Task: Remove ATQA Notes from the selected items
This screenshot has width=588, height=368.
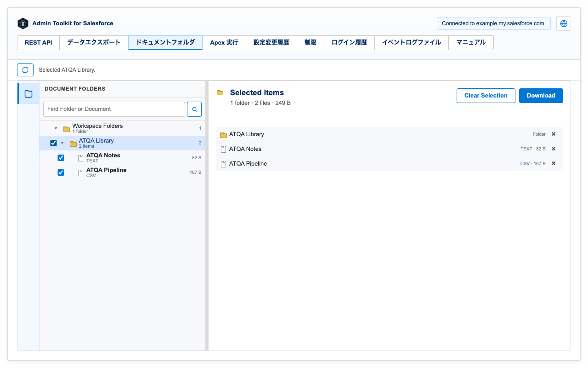Action: click(554, 149)
